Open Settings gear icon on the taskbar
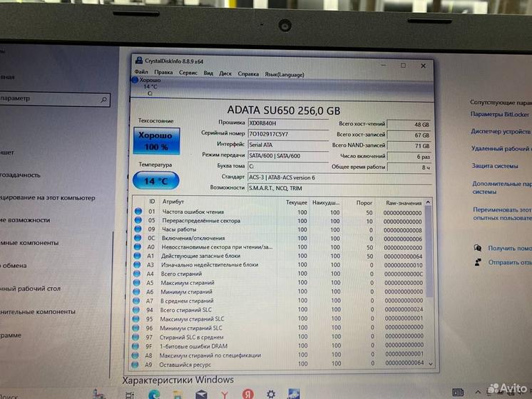Viewport: 532px width, 399px height. coord(271,394)
